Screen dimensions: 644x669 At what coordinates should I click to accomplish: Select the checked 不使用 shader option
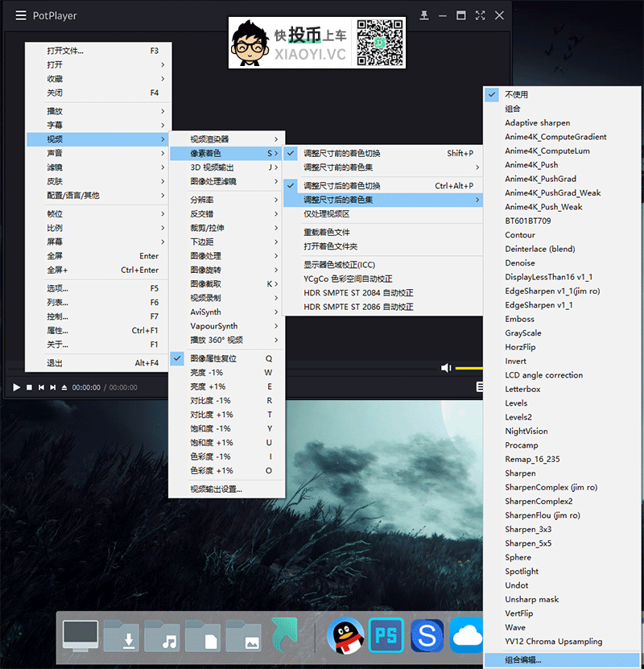coord(516,95)
